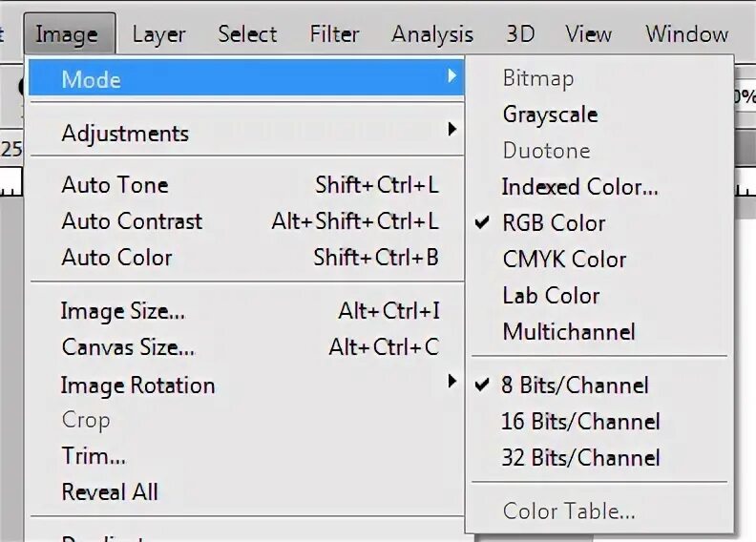Choose CMYK Color mode
This screenshot has height=542, width=756.
pos(564,260)
